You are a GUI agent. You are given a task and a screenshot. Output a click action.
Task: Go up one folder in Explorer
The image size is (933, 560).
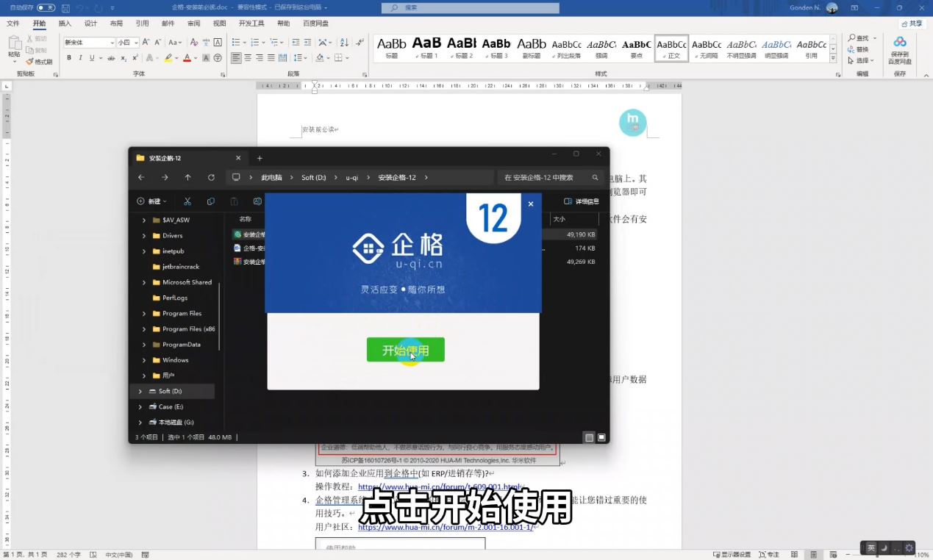tap(187, 177)
